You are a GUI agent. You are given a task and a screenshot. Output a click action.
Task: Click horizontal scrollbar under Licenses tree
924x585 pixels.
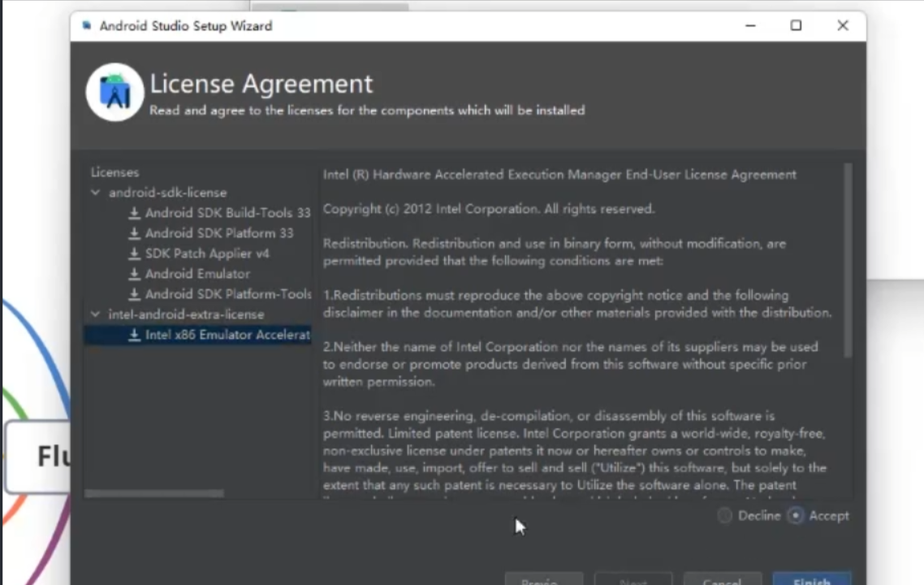pyautogui.click(x=154, y=493)
